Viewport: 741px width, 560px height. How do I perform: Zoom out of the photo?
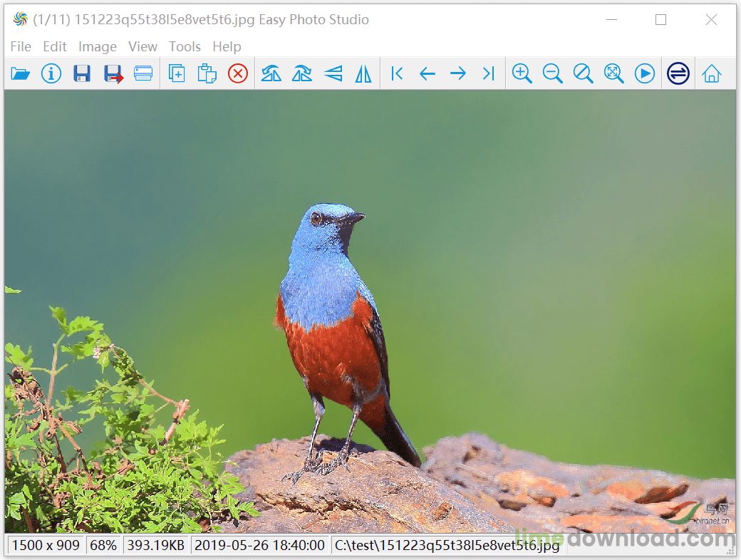pyautogui.click(x=552, y=73)
